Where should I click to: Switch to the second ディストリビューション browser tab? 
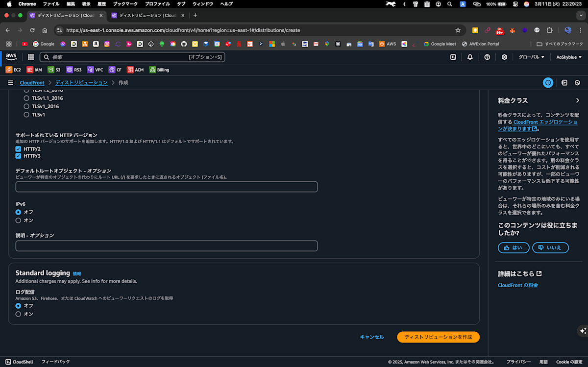click(x=148, y=15)
